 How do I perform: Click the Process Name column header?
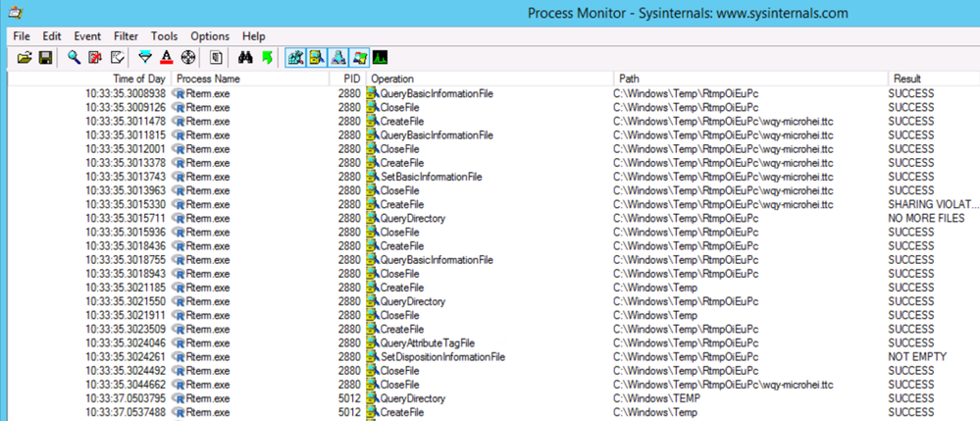point(249,79)
